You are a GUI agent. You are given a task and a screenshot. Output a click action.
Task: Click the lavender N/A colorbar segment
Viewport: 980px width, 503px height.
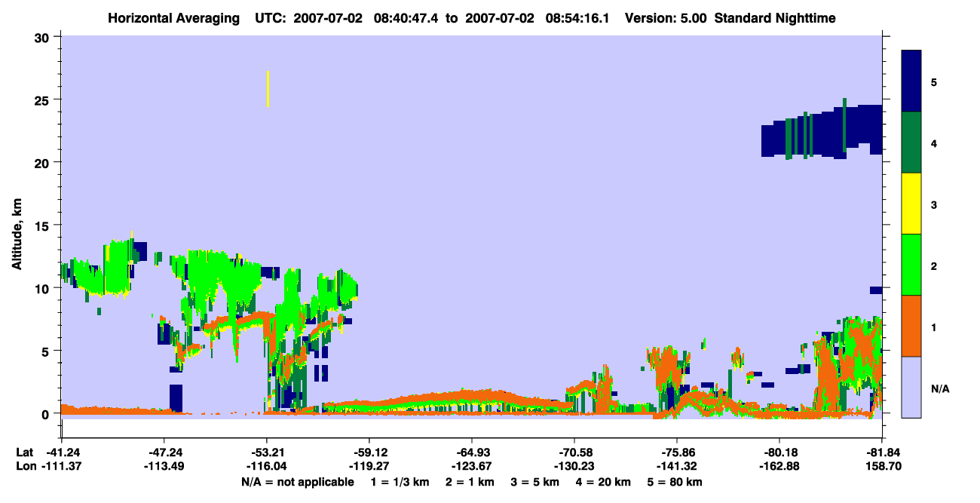(x=912, y=387)
